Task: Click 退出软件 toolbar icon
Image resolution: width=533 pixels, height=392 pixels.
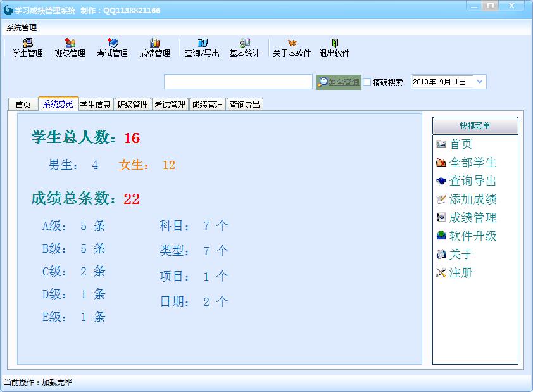Action: 334,48
